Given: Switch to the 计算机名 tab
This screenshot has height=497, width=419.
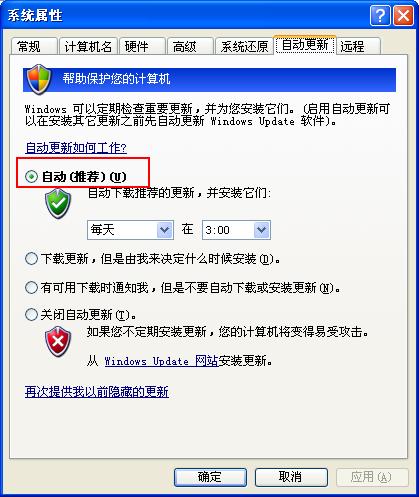Looking at the screenshot, I should 88,46.
